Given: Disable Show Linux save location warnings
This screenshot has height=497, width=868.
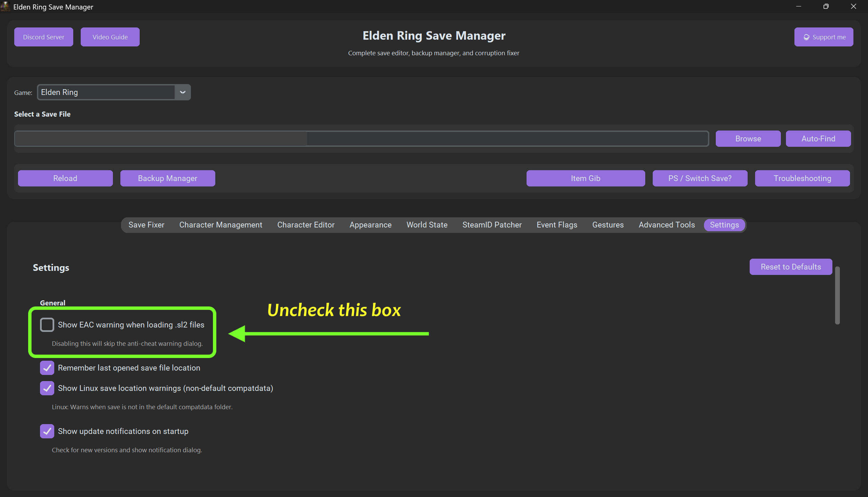Looking at the screenshot, I should (x=47, y=388).
